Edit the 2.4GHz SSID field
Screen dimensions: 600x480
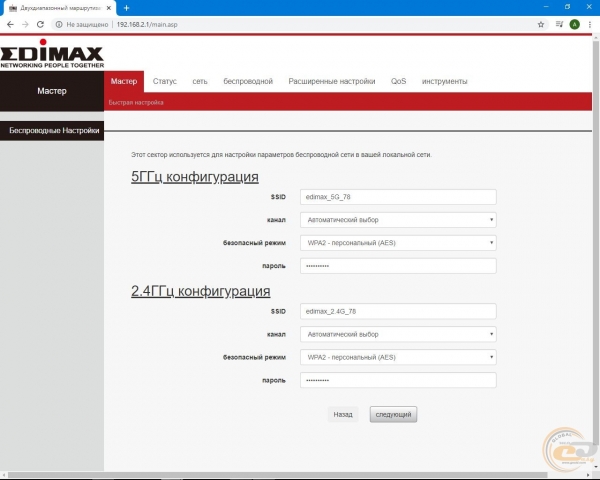click(398, 311)
